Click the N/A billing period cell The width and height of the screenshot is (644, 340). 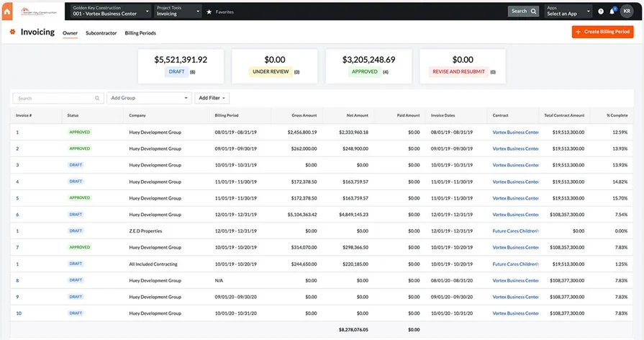tap(219, 280)
